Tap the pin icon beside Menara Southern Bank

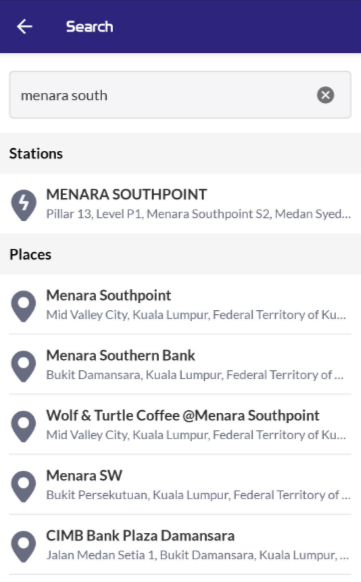24,366
